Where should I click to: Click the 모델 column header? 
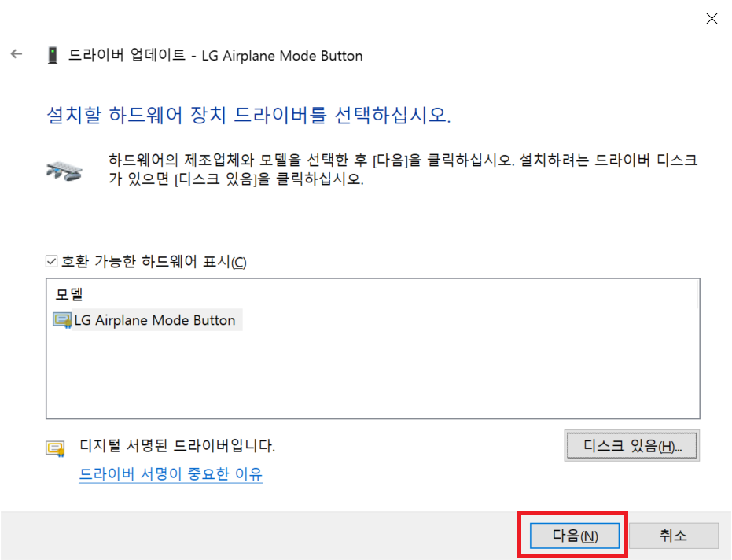tap(69, 294)
